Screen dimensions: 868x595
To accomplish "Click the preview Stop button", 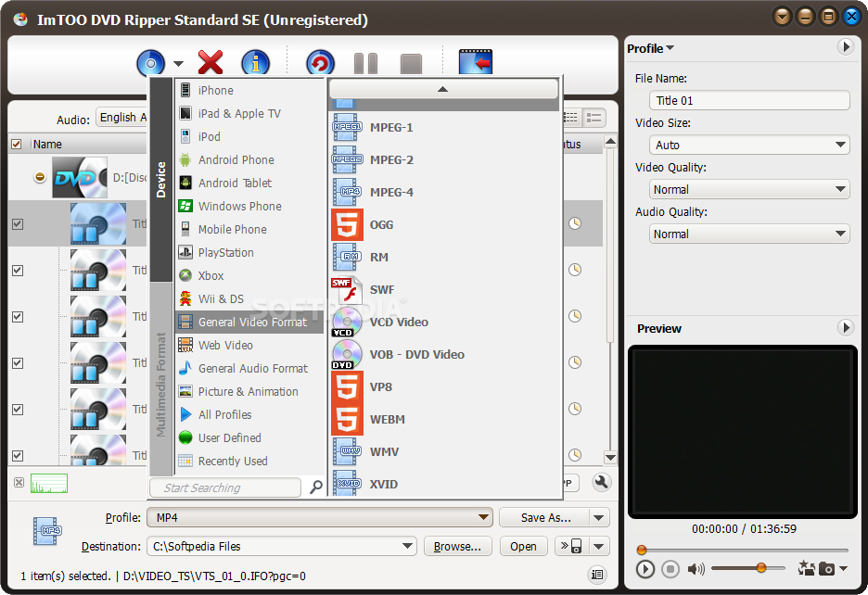I will pyautogui.click(x=670, y=568).
